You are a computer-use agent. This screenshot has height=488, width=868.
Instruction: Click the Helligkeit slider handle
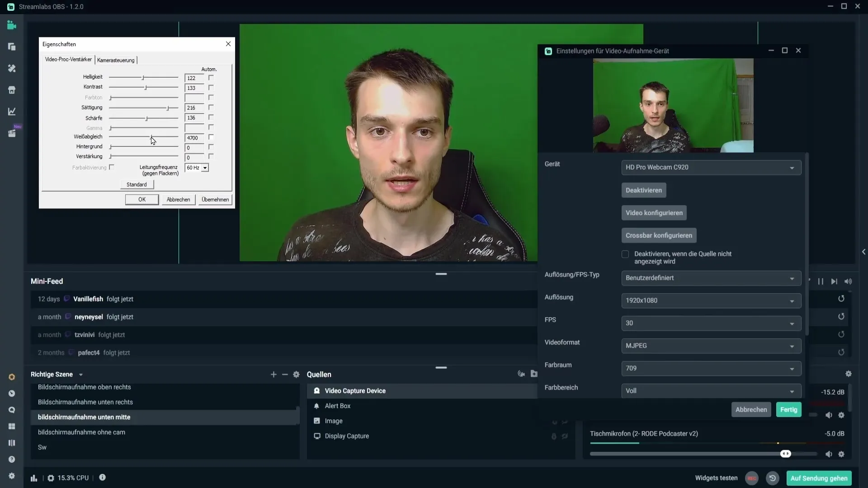(x=143, y=78)
